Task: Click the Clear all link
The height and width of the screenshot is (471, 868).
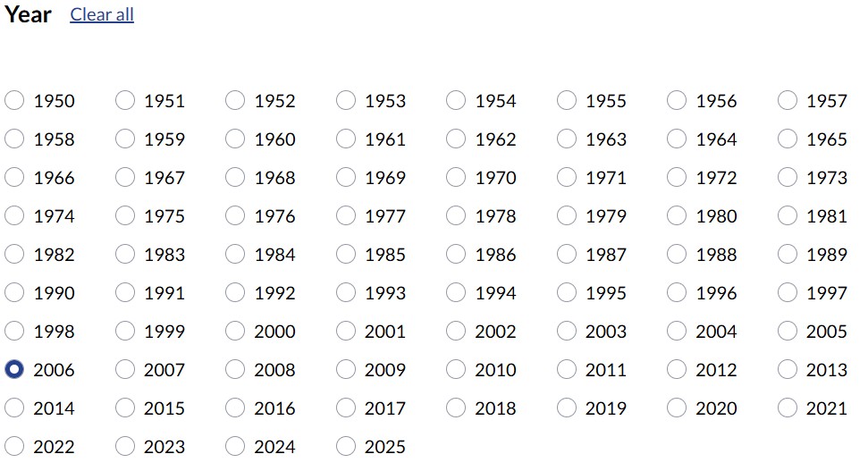Action: pos(102,15)
